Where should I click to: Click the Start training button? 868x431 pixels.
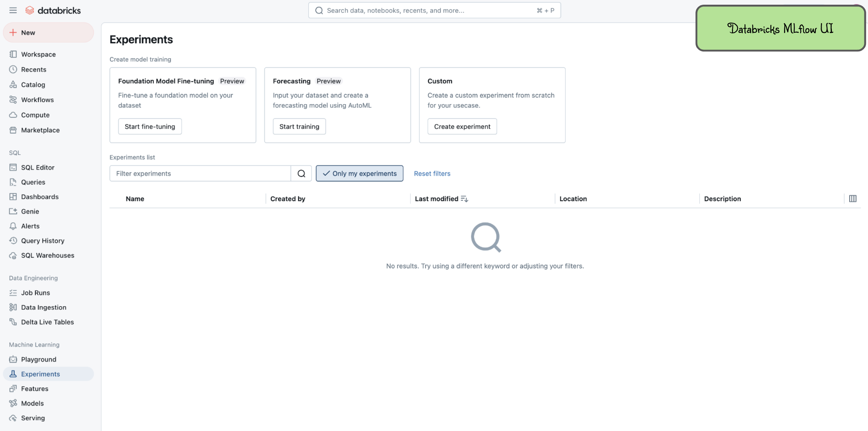coord(299,126)
